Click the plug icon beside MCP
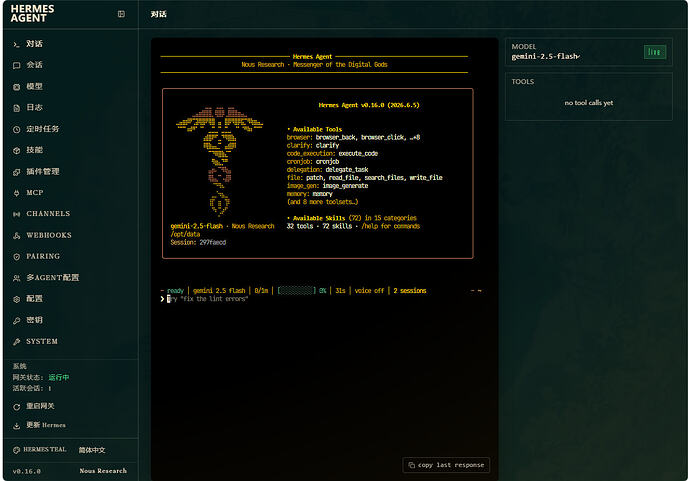The height and width of the screenshot is (481, 690). click(x=16, y=193)
